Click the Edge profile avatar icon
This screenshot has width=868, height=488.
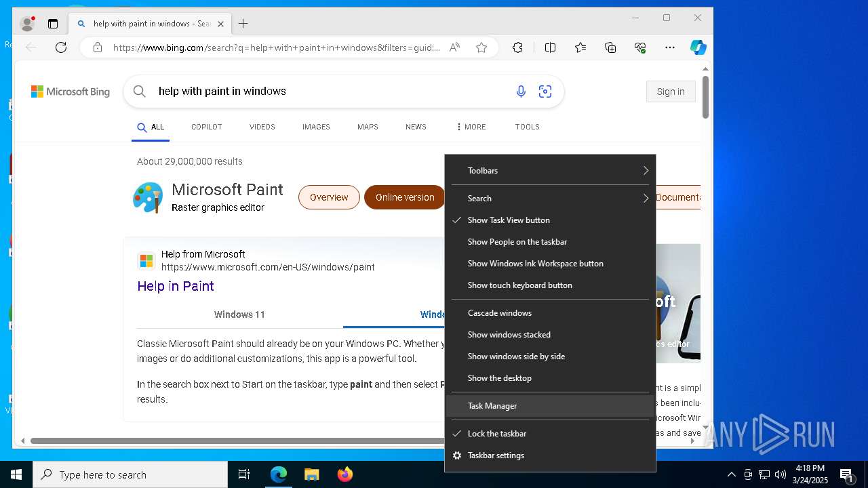click(x=28, y=24)
